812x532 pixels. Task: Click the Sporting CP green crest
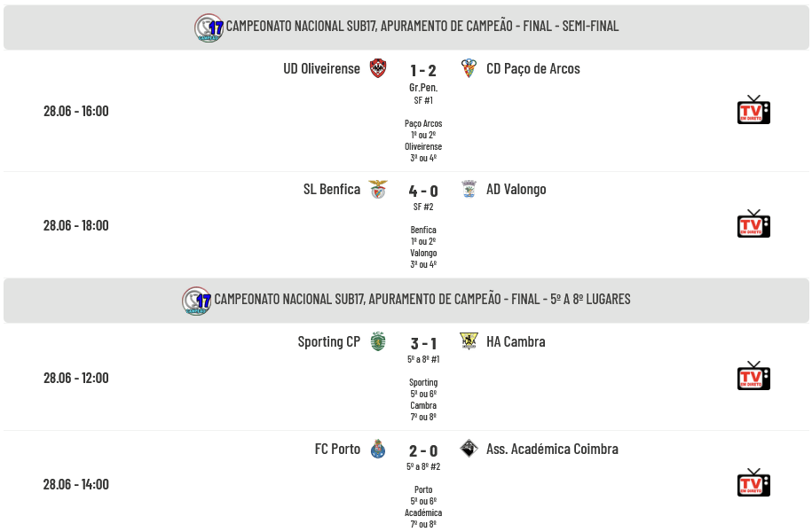(378, 341)
